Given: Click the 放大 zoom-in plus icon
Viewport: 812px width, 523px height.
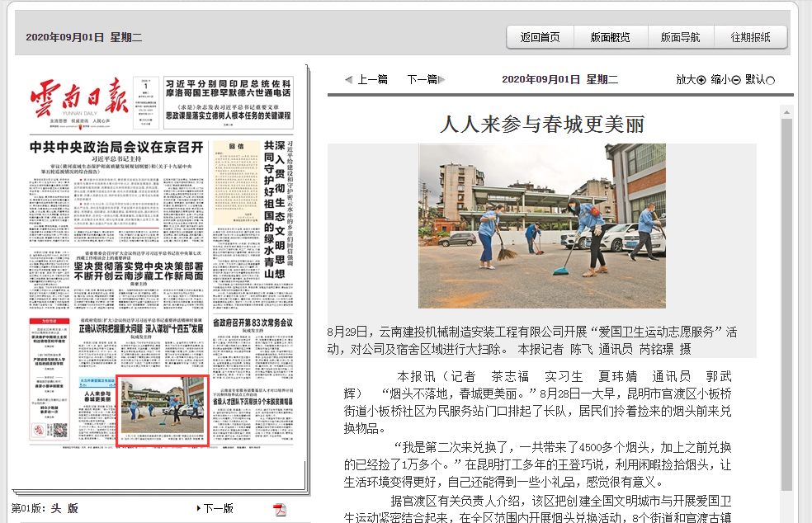Looking at the screenshot, I should pyautogui.click(x=701, y=80).
